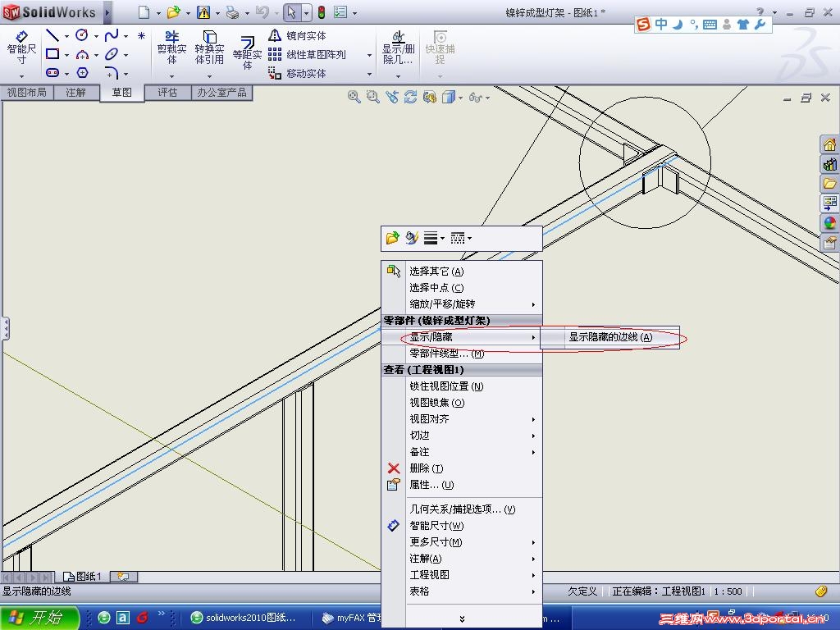
Task: Switch to 评估 tab
Action: pyautogui.click(x=167, y=92)
